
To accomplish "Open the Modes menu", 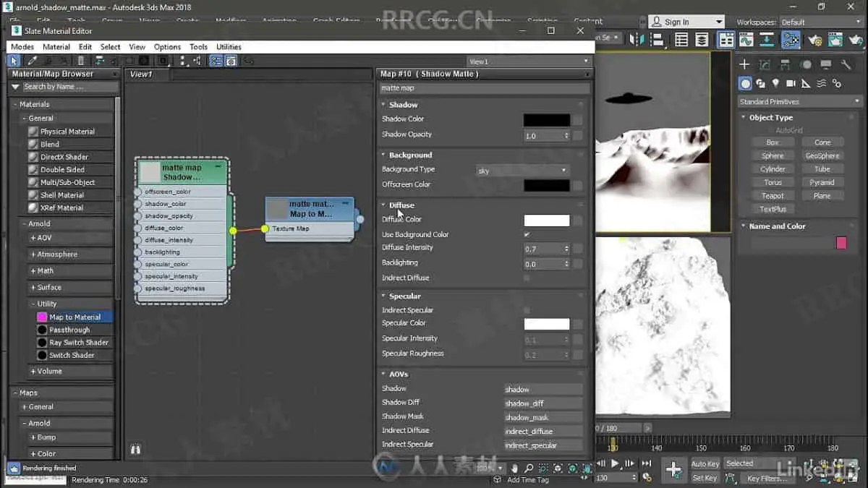I will pos(22,47).
